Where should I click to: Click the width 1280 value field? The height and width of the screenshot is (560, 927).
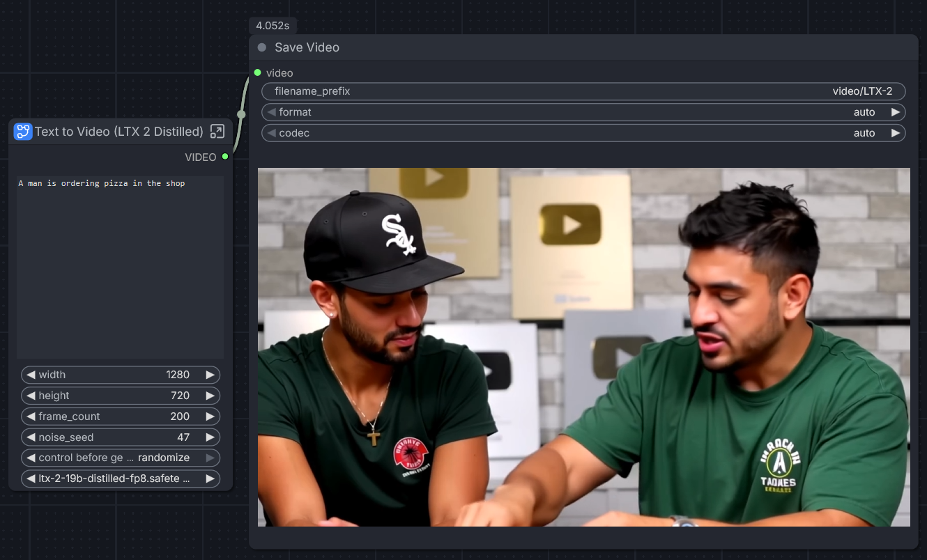coord(121,375)
